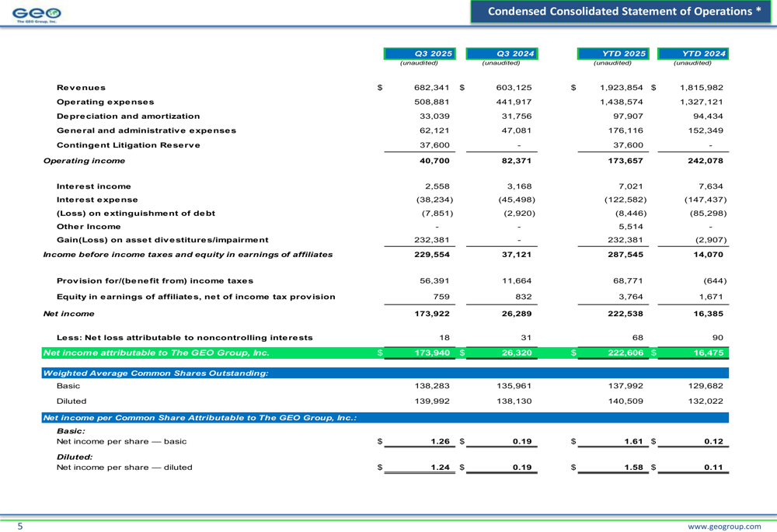Select the Q3 2025 column header

(421, 53)
